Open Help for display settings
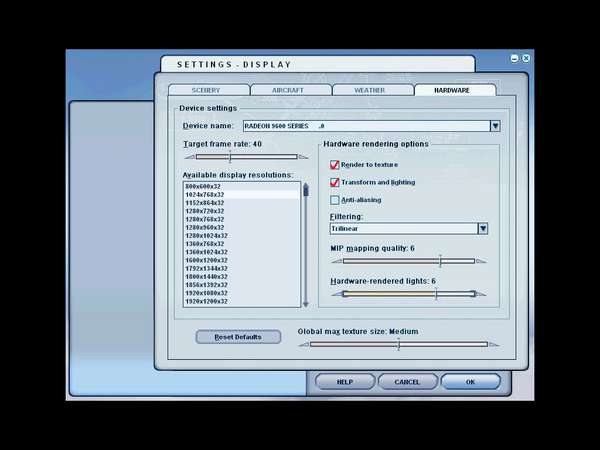Image resolution: width=600 pixels, height=450 pixels. pyautogui.click(x=345, y=382)
